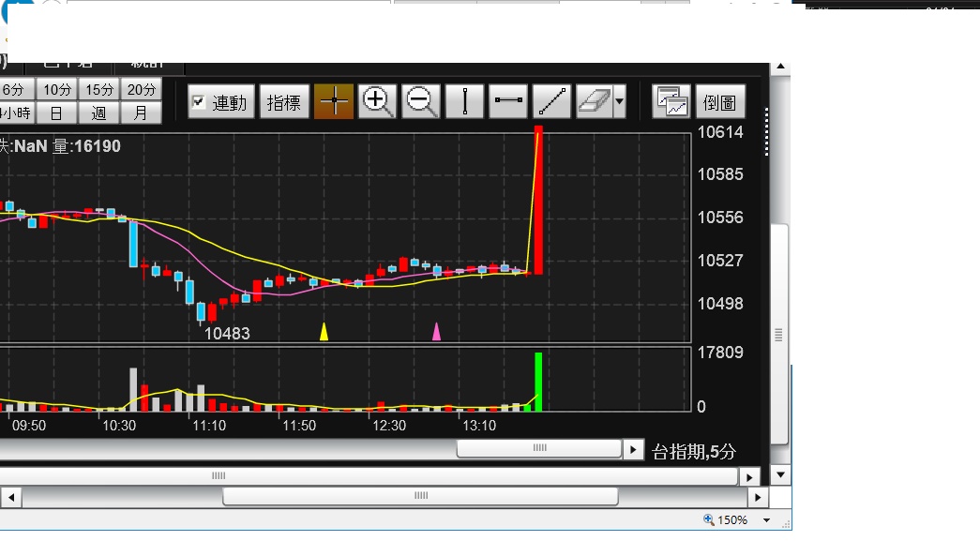Activate the crosshair cursor tool
The width and height of the screenshot is (980, 556).
(x=334, y=101)
